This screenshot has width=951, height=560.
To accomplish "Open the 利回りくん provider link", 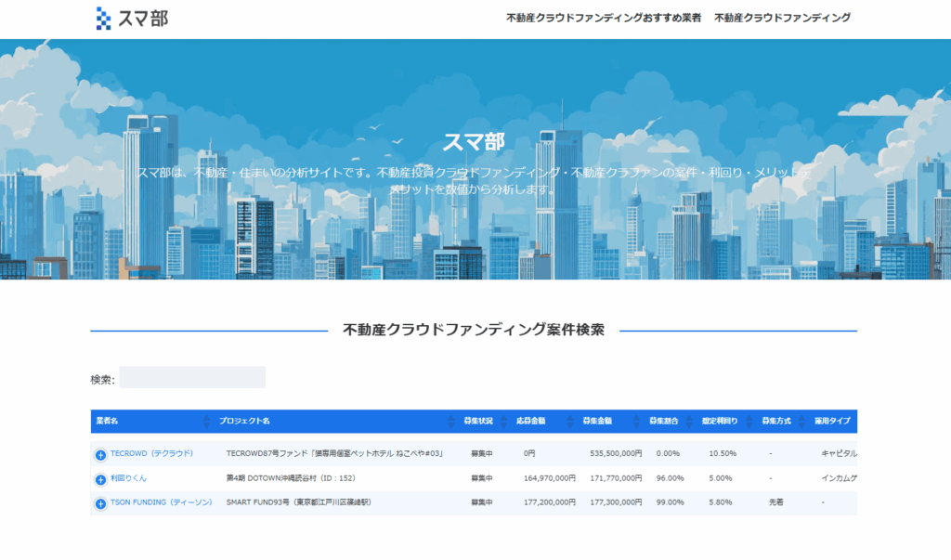I will tap(128, 478).
